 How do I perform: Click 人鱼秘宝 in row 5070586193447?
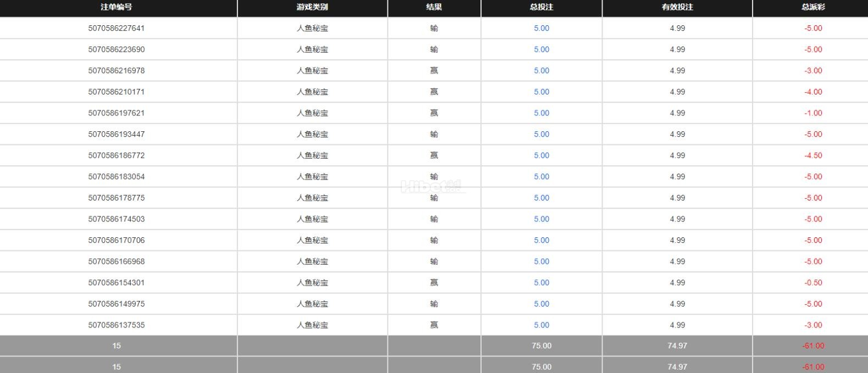pos(312,134)
